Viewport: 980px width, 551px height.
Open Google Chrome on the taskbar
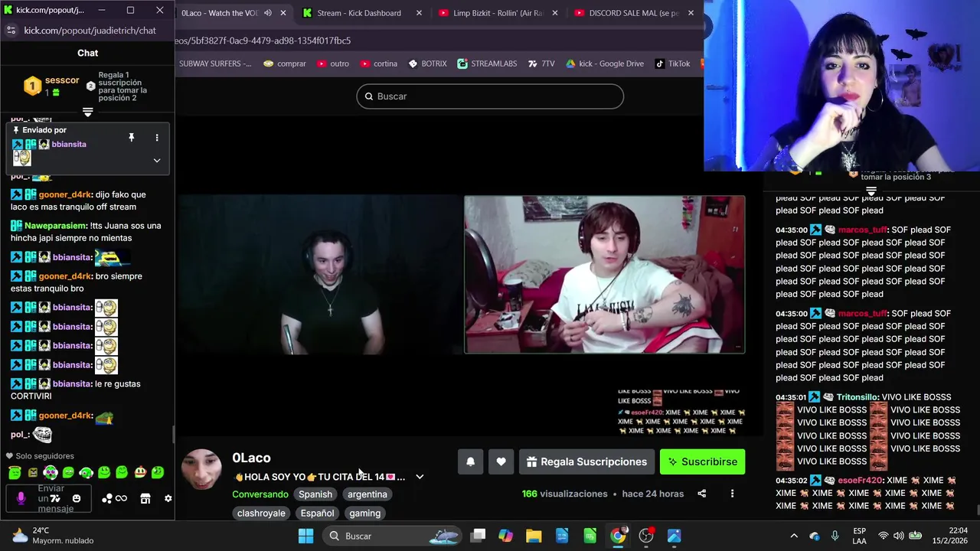point(618,536)
